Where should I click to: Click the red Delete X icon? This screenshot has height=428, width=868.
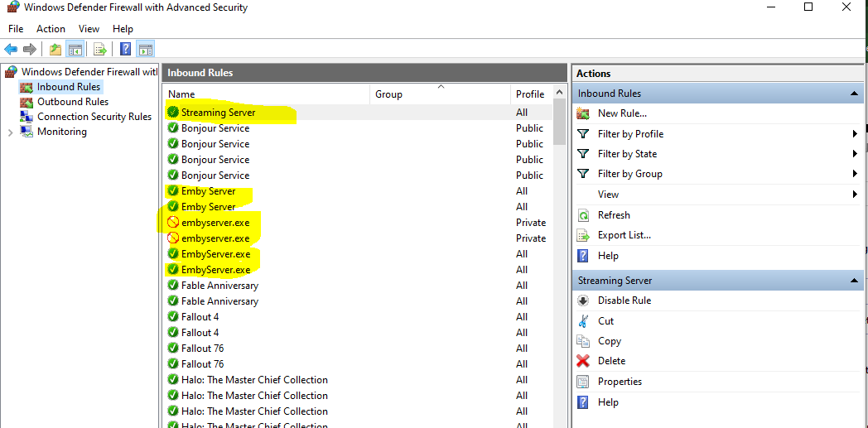coord(583,361)
